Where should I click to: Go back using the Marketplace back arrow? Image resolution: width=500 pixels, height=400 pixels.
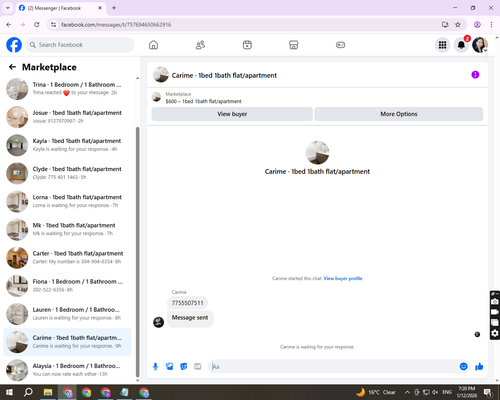point(12,67)
